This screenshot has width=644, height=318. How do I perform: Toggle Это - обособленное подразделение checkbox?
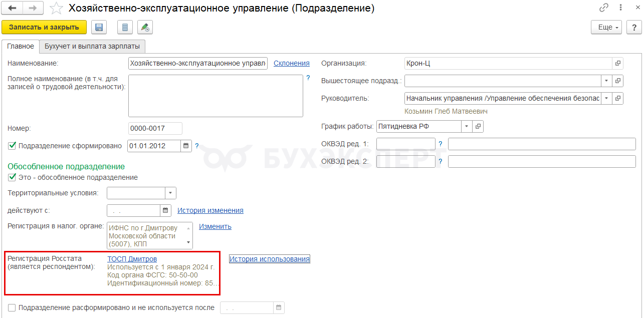pos(13,177)
